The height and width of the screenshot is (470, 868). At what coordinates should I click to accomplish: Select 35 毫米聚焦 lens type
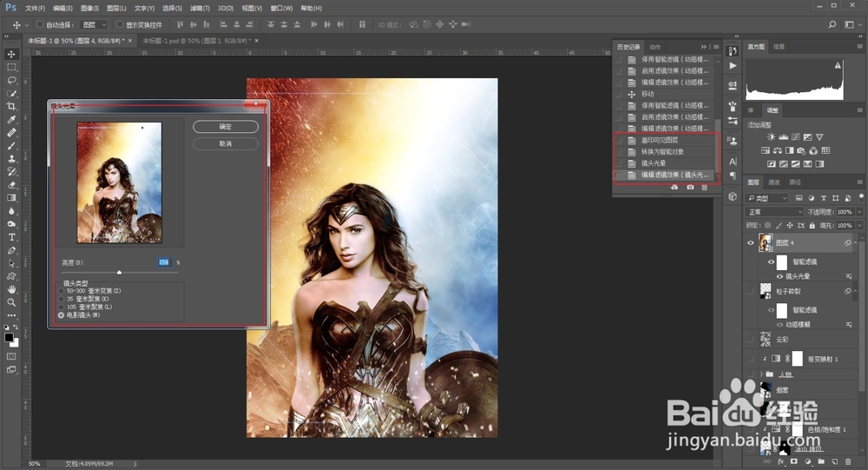tap(62, 299)
